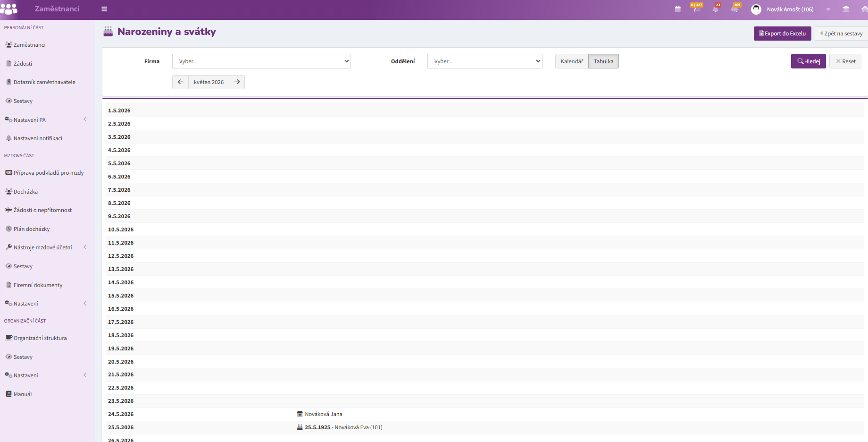Screen dimensions: 868x442
Task: Open Dotazník zaměstnavatele sidebar item
Action: (x=44, y=82)
